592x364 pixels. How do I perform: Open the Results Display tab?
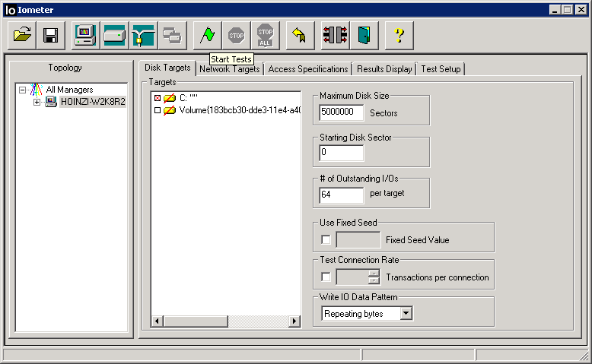pyautogui.click(x=384, y=69)
